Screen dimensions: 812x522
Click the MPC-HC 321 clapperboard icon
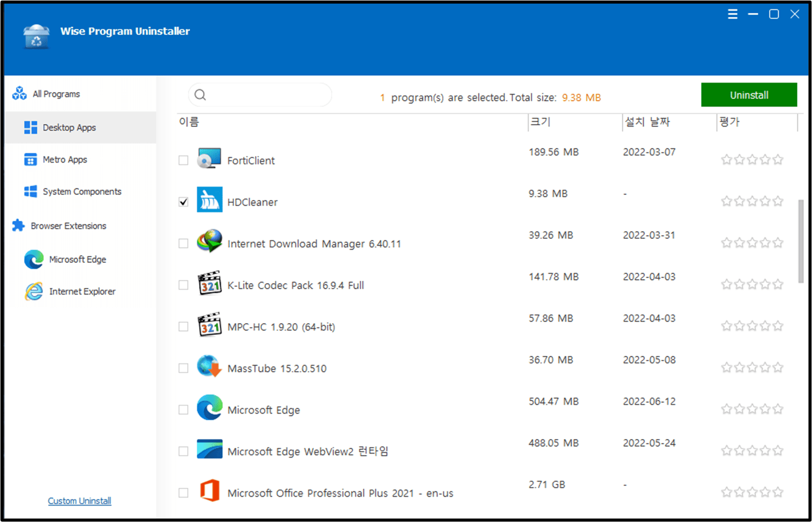[210, 324]
